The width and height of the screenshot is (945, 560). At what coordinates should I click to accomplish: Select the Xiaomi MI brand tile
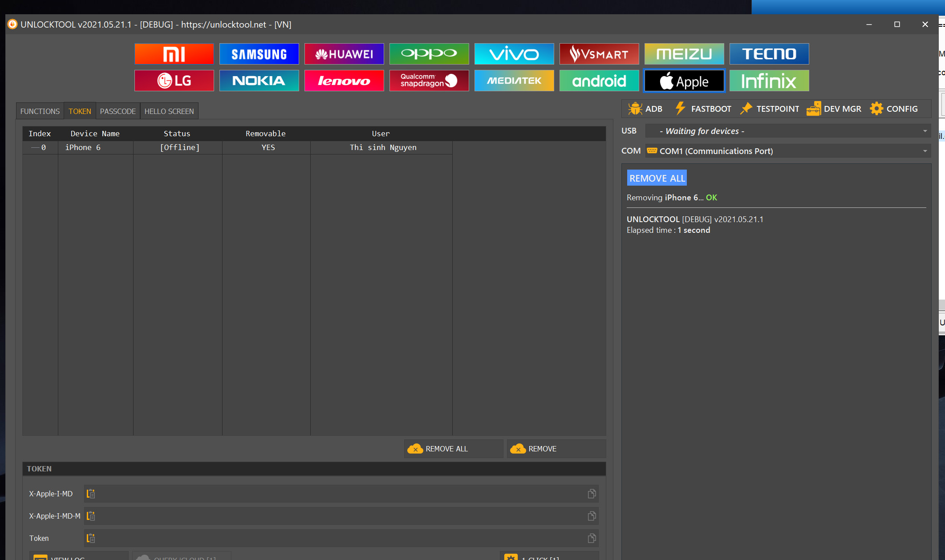(x=174, y=54)
